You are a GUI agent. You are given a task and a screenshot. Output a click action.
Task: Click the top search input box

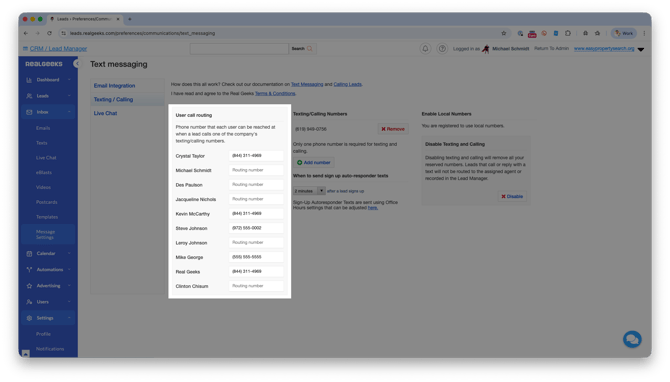[239, 49]
